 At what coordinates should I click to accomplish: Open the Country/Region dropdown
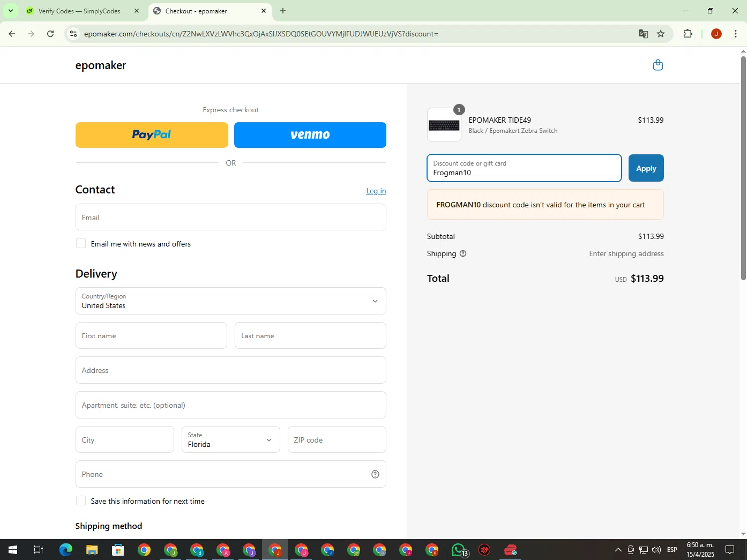click(x=231, y=301)
